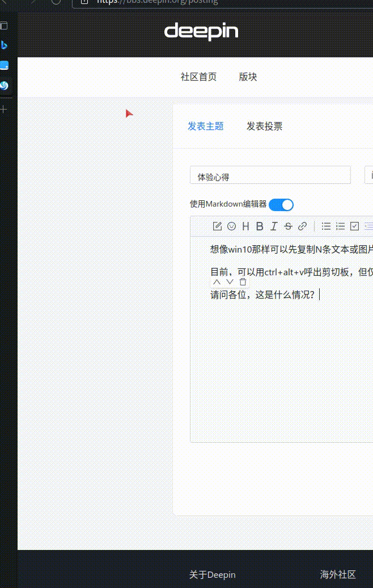Open the blue wallet-style sidebar icon

click(4, 65)
